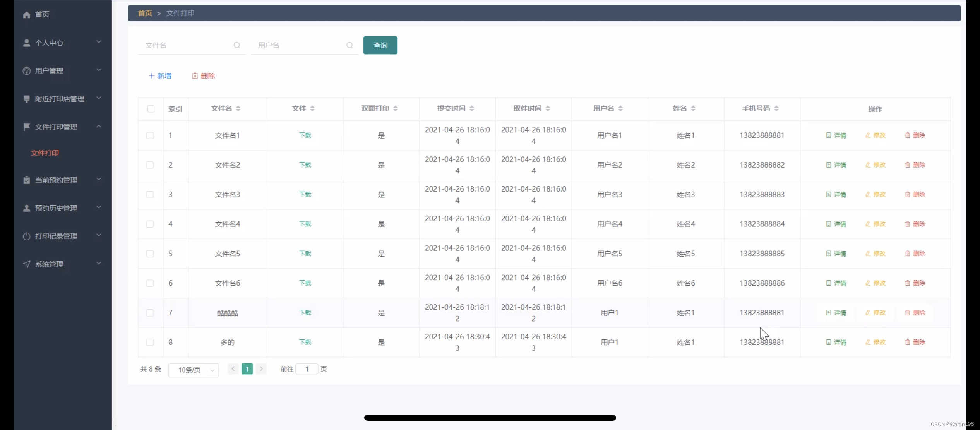Click the toolbar 删除 batch delete button
The height and width of the screenshot is (430, 980).
pos(204,76)
